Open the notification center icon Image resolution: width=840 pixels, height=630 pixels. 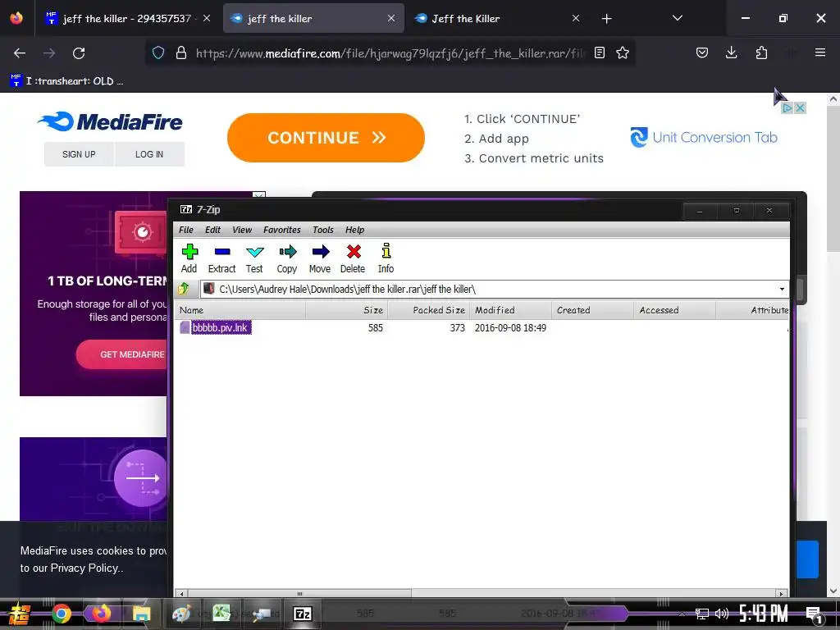(815, 614)
